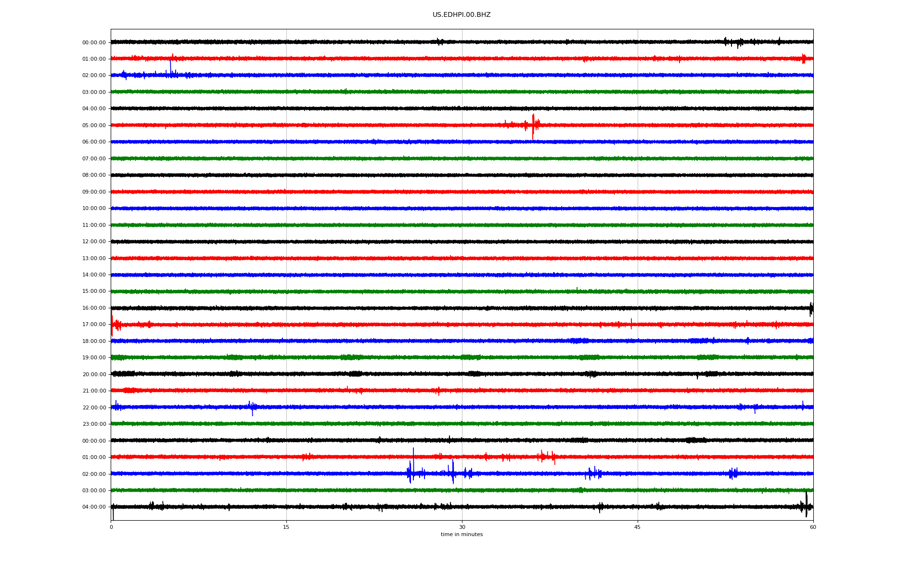Click the 0 minute tick label
924x578 pixels.
pos(111,527)
